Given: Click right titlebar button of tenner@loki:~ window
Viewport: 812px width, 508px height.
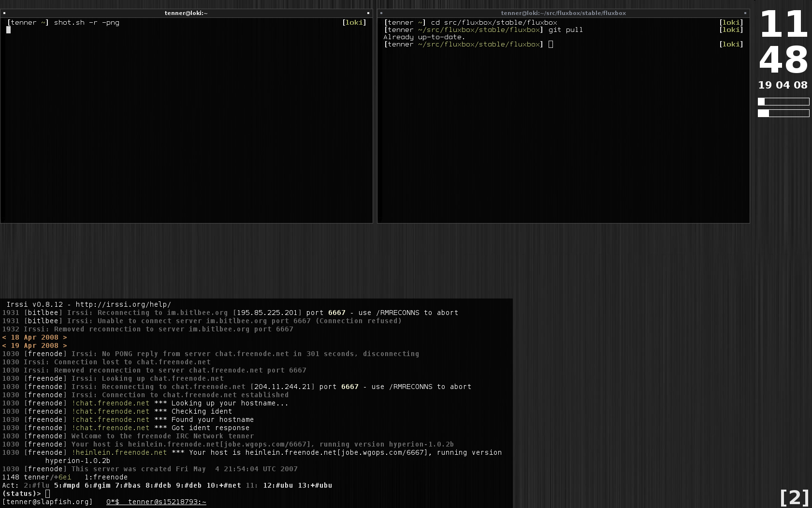Looking at the screenshot, I should (x=368, y=13).
